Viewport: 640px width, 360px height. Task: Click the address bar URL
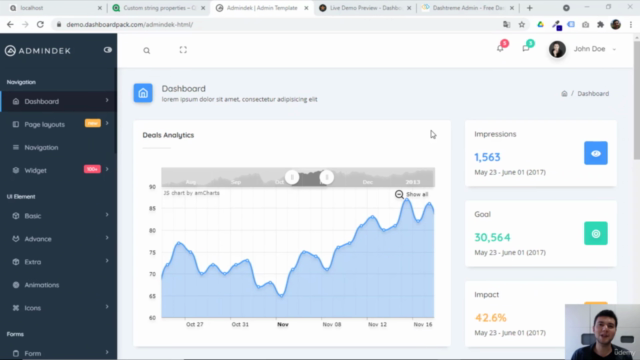(130, 24)
